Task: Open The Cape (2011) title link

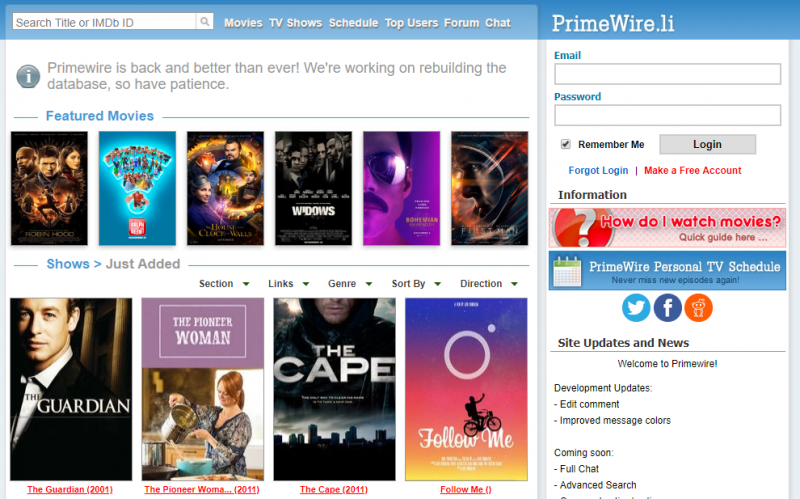Action: (x=334, y=489)
